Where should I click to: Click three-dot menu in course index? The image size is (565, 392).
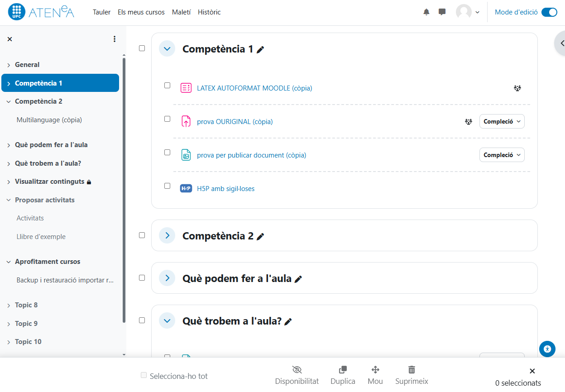pyautogui.click(x=115, y=39)
